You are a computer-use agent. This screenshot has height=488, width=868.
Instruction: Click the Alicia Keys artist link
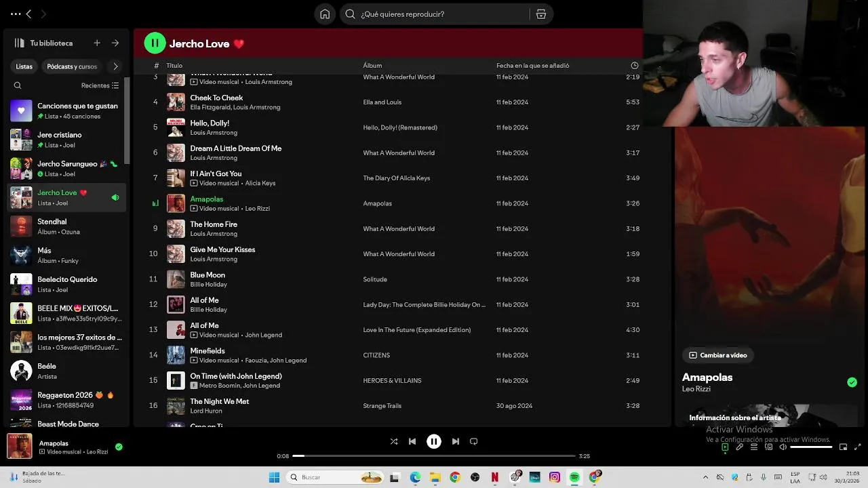[x=260, y=183]
